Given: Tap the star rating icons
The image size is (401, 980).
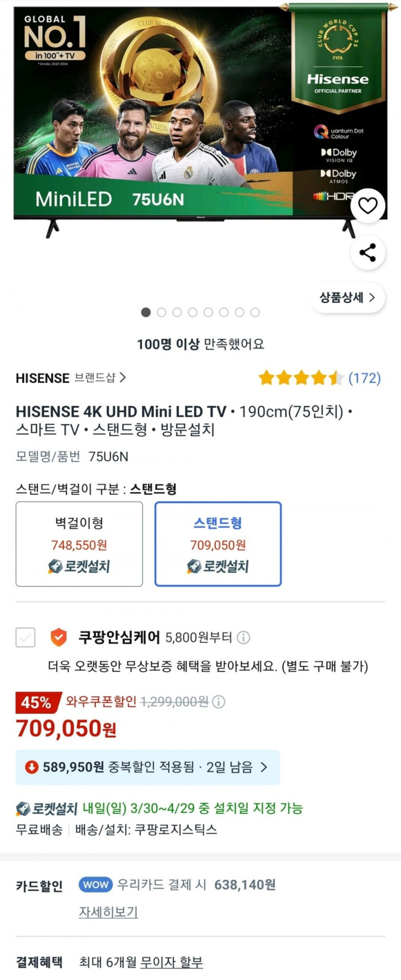Looking at the screenshot, I should tap(301, 378).
